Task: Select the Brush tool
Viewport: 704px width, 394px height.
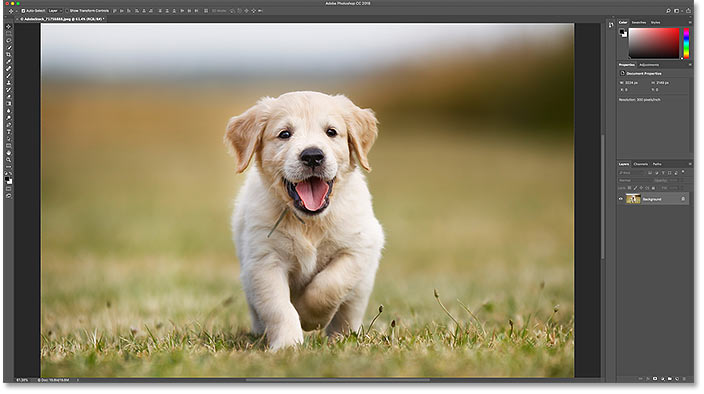Action: point(9,75)
